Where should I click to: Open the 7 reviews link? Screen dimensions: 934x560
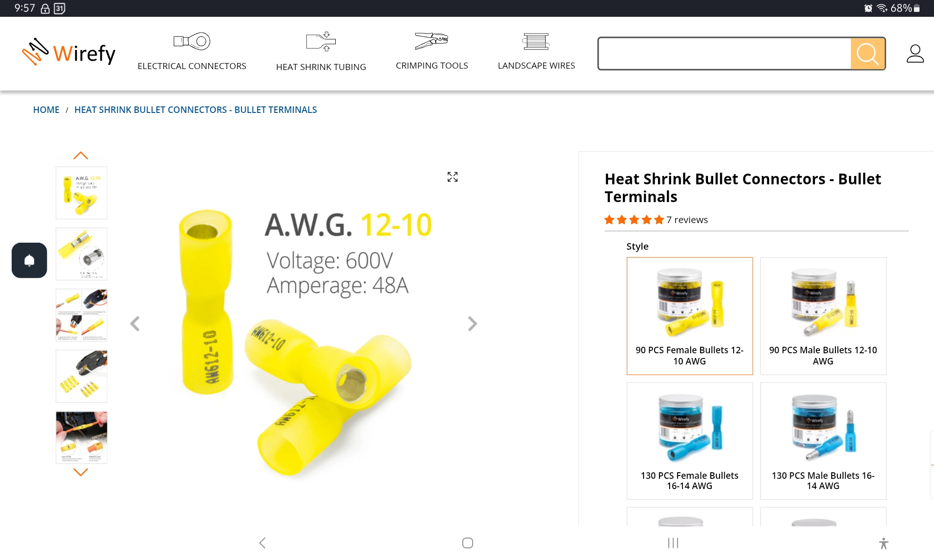687,220
